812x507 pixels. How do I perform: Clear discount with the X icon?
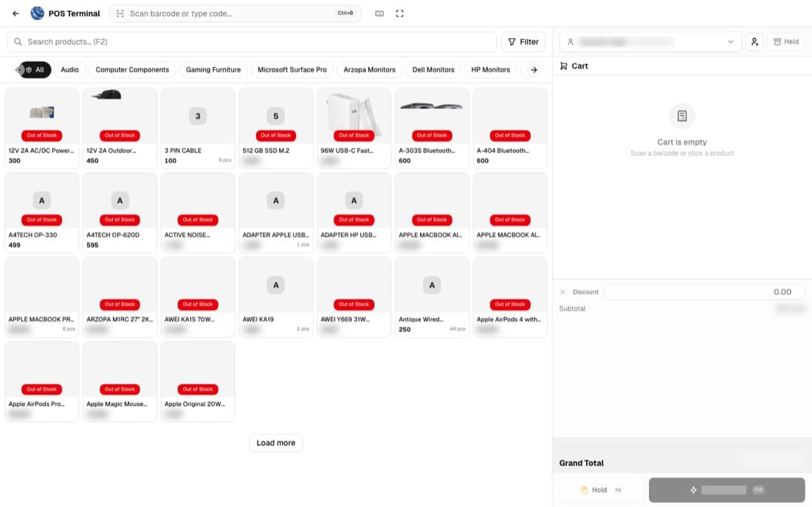tap(563, 292)
